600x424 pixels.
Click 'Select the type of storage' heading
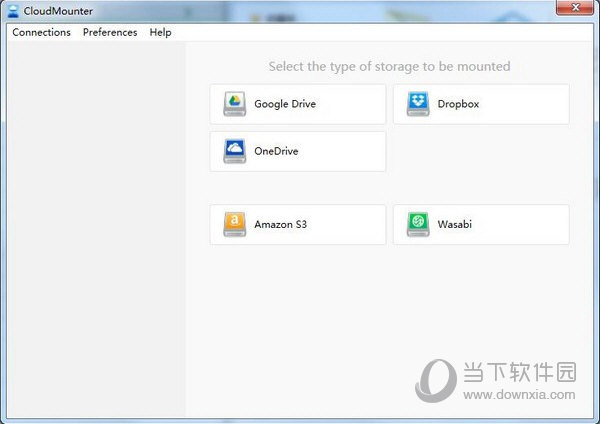click(389, 67)
